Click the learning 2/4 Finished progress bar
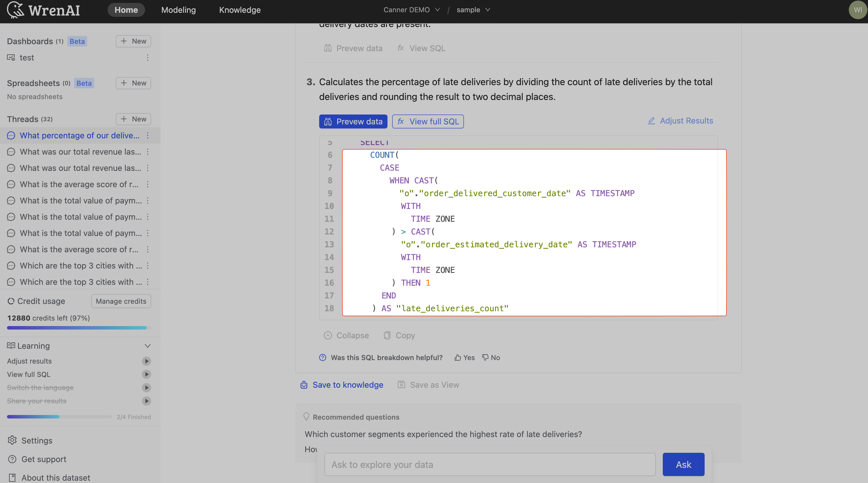 (x=59, y=417)
